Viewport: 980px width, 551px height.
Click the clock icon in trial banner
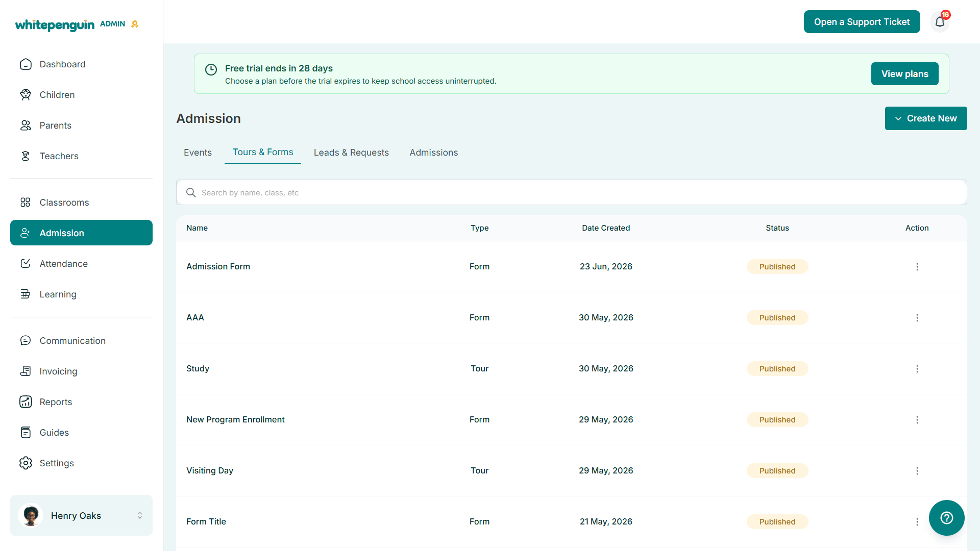211,70
